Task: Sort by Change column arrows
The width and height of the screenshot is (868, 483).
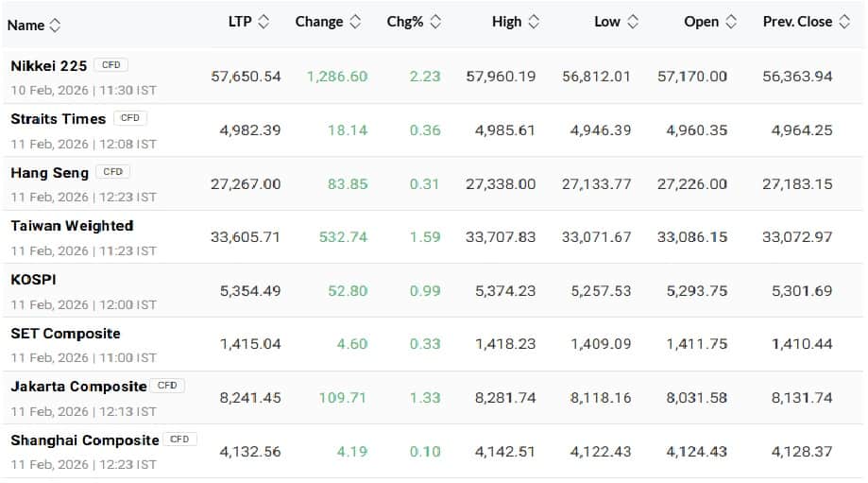Action: pyautogui.click(x=355, y=22)
